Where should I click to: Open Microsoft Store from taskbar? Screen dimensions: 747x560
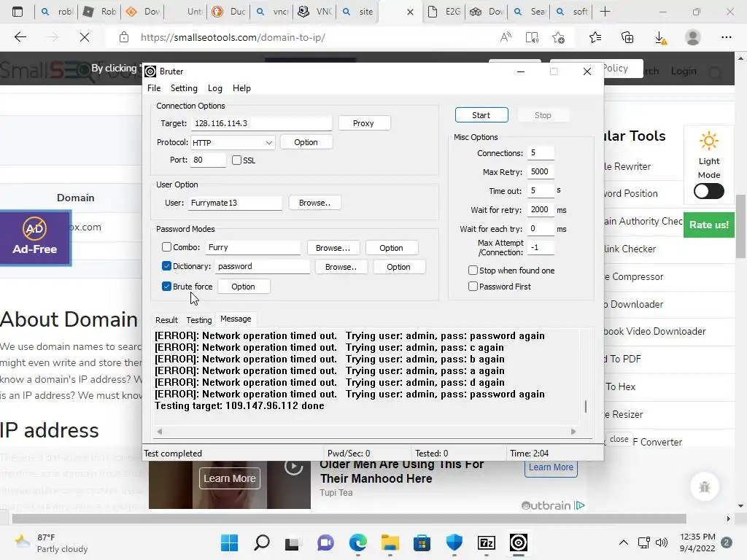coord(422,542)
